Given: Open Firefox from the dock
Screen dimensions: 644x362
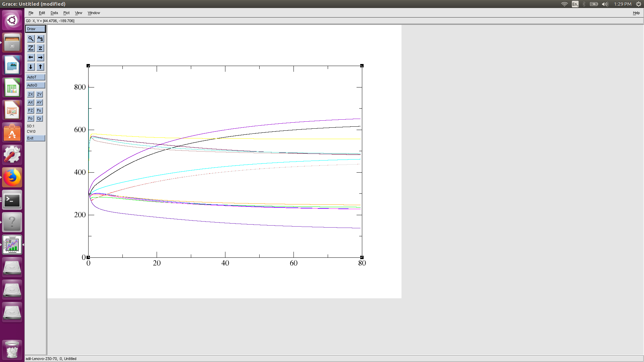Looking at the screenshot, I should point(12,177).
